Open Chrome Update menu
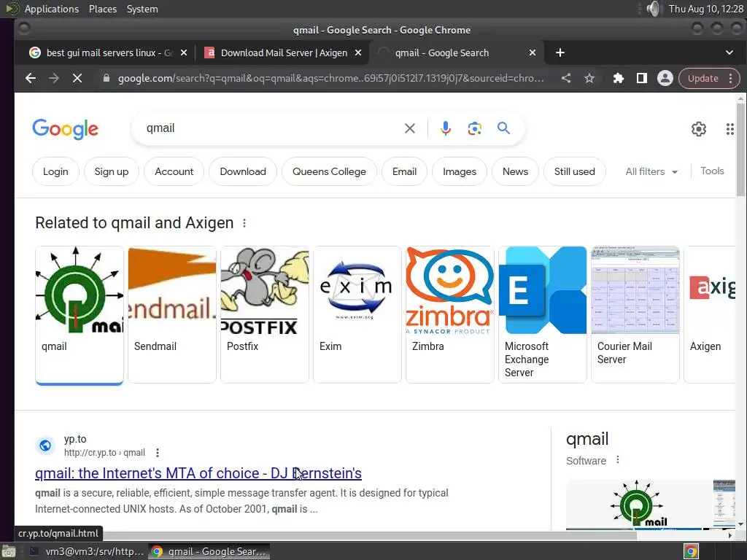 click(x=709, y=78)
